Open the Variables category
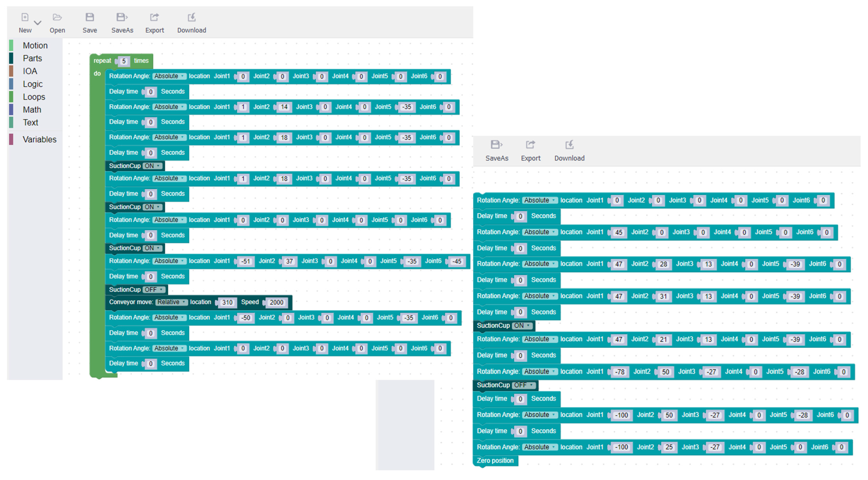This screenshot has width=868, height=480. 39,139
